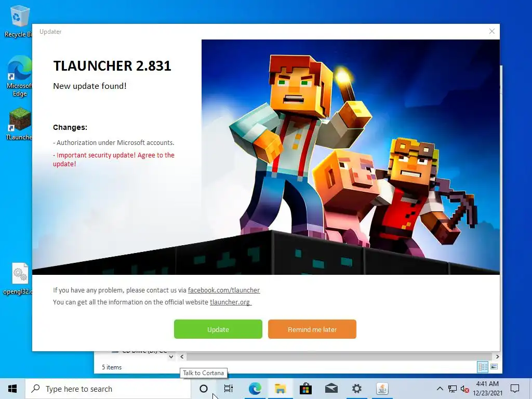
Task: Click the muted volume tray icon
Action: click(465, 389)
